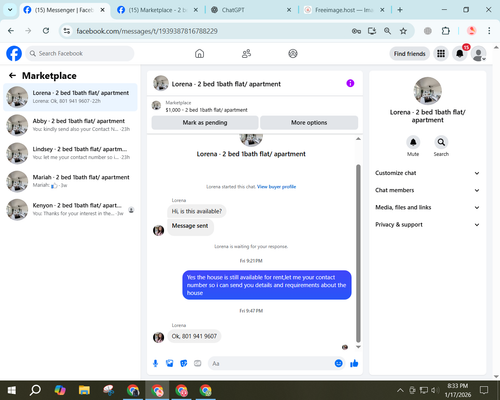This screenshot has height=400, width=500.
Task: Open the Chrome extensions puzzle icon
Action: pyautogui.click(x=445, y=31)
